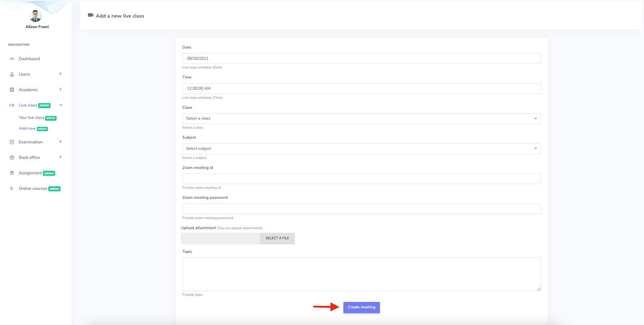Image resolution: width=644 pixels, height=325 pixels.
Task: Click the Online courses play icon
Action: (12, 188)
